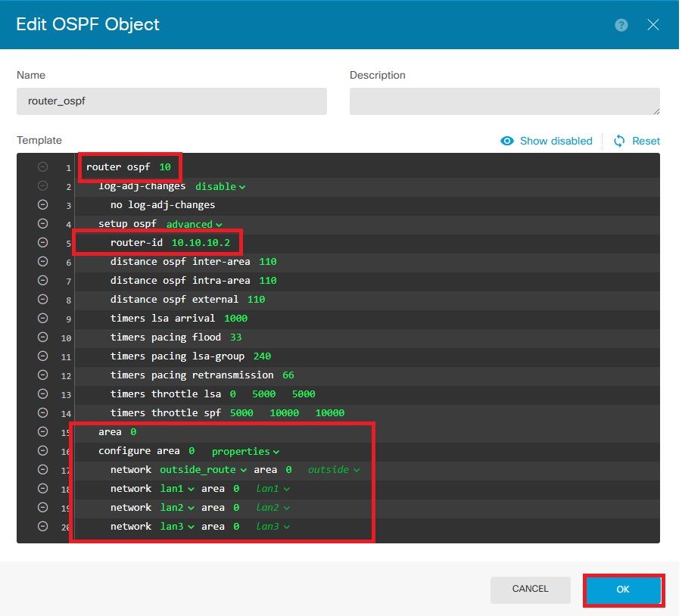Click minus icon on line 14 throttle spf
This screenshot has width=682, height=616.
tap(43, 412)
